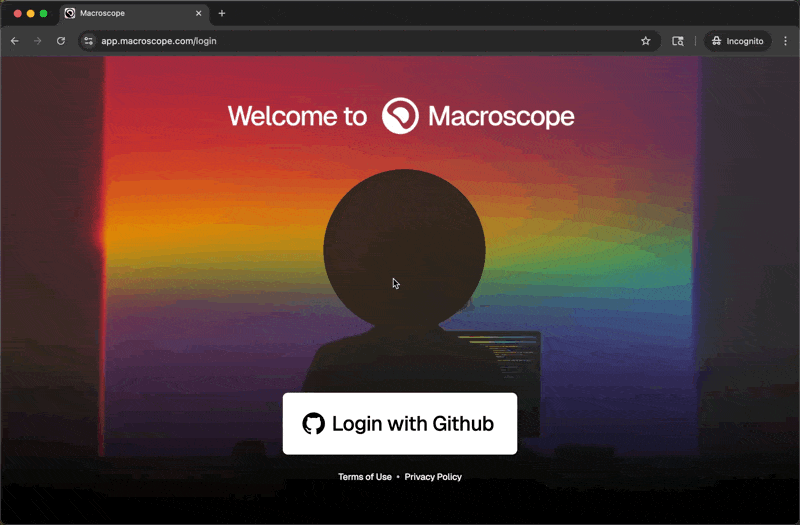Click the address bar URL field

(367, 41)
